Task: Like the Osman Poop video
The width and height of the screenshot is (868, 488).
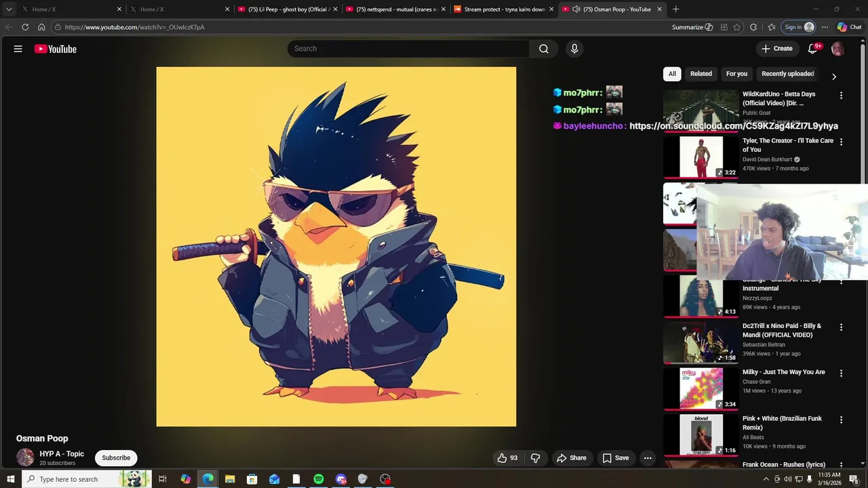Action: (507, 458)
